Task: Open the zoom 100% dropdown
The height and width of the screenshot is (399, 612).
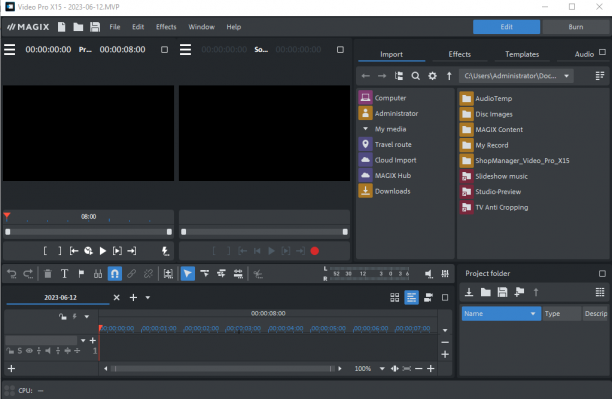Action: [x=382, y=369]
